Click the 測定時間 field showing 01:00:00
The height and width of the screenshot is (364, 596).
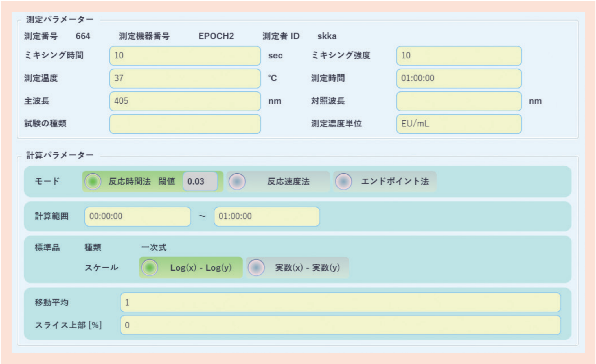[x=459, y=78]
